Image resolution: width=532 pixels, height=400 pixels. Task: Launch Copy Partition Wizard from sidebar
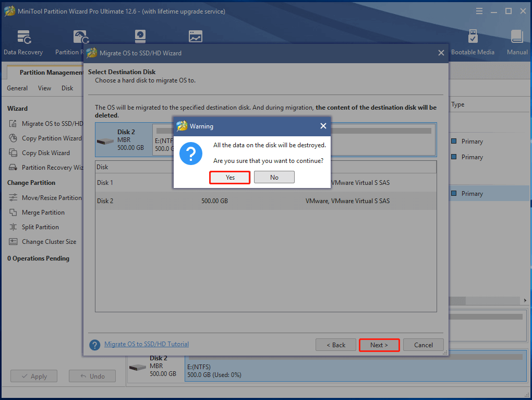click(45, 138)
